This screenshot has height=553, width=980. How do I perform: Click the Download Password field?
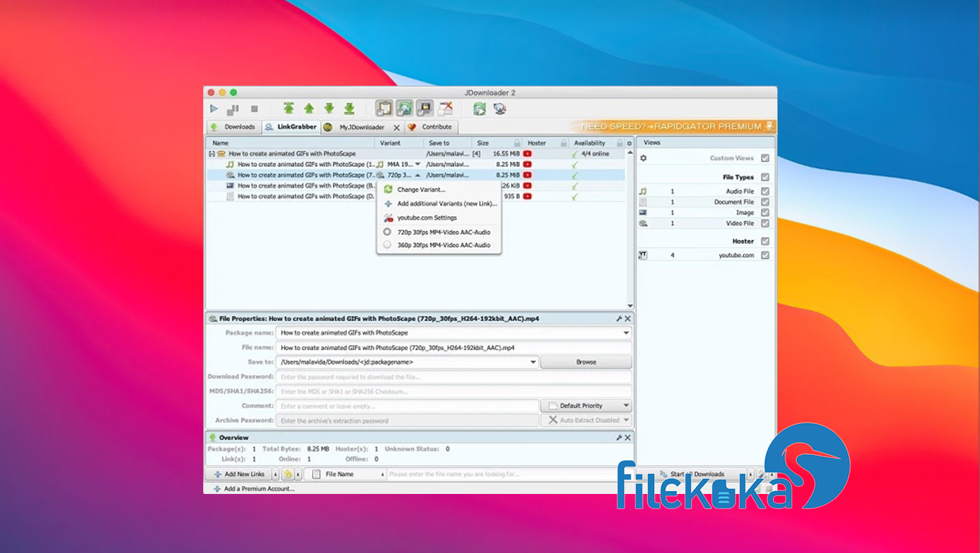click(x=454, y=377)
